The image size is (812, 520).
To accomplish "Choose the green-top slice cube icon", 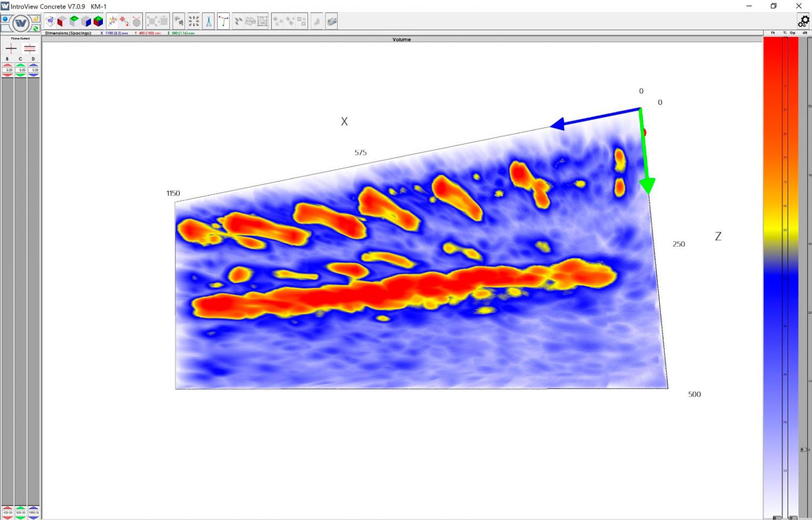I will (x=74, y=21).
